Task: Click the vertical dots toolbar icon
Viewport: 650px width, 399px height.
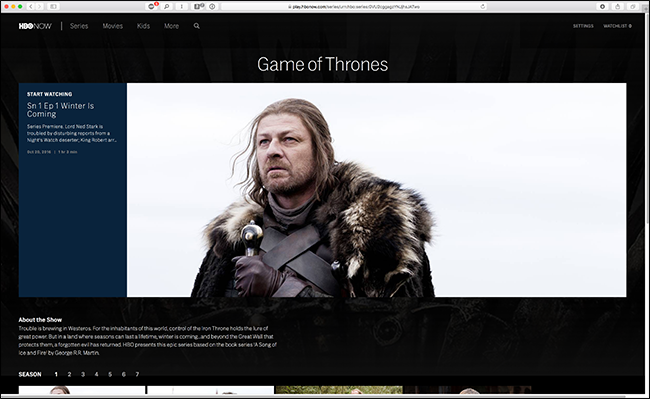Action: (x=182, y=7)
